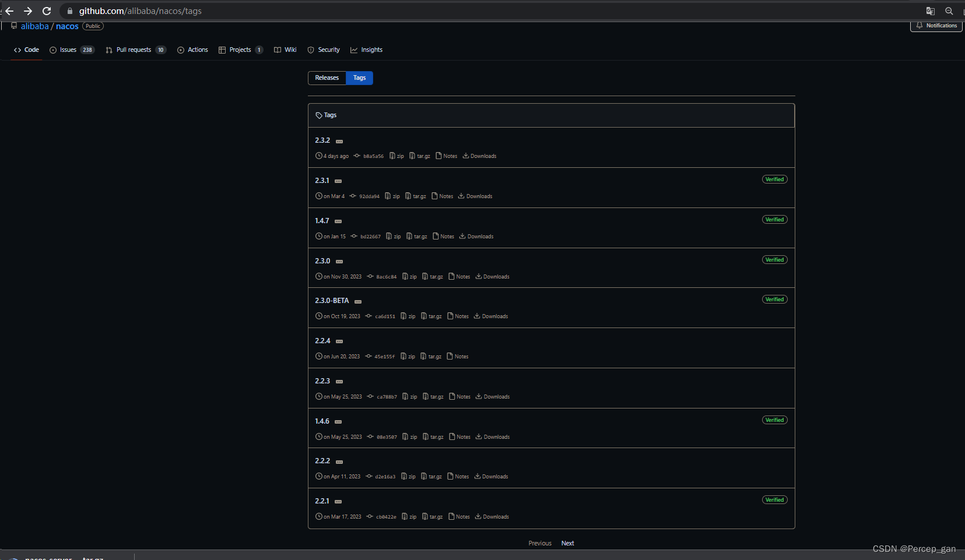This screenshot has height=560, width=965.
Task: Expand the ellipsis for tag 1.4.6
Action: (x=338, y=422)
